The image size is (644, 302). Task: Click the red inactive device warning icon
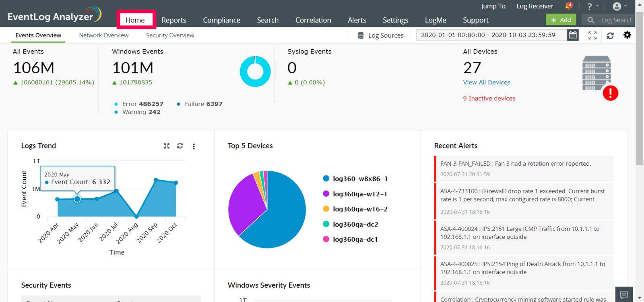pos(610,93)
